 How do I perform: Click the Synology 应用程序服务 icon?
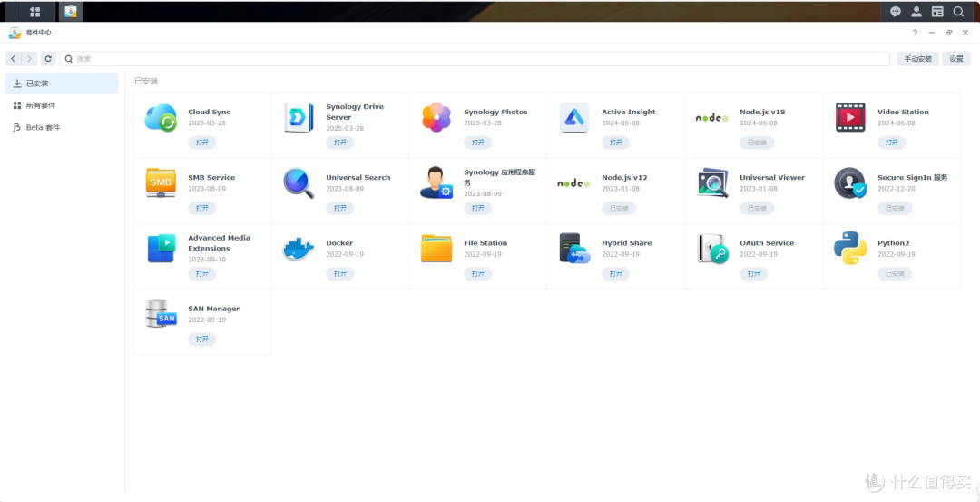click(x=436, y=182)
